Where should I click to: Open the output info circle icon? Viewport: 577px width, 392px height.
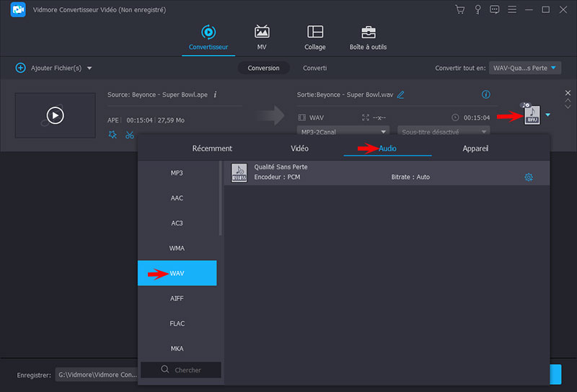click(485, 94)
